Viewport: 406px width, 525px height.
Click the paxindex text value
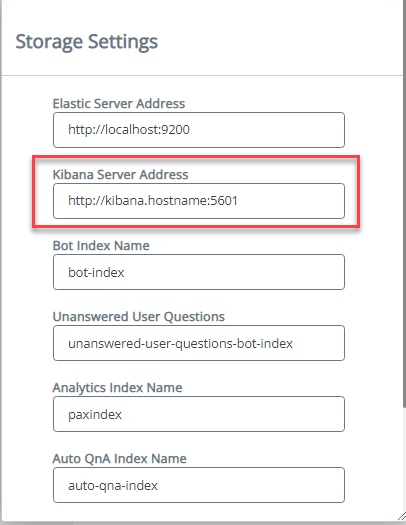pyautogui.click(x=95, y=415)
